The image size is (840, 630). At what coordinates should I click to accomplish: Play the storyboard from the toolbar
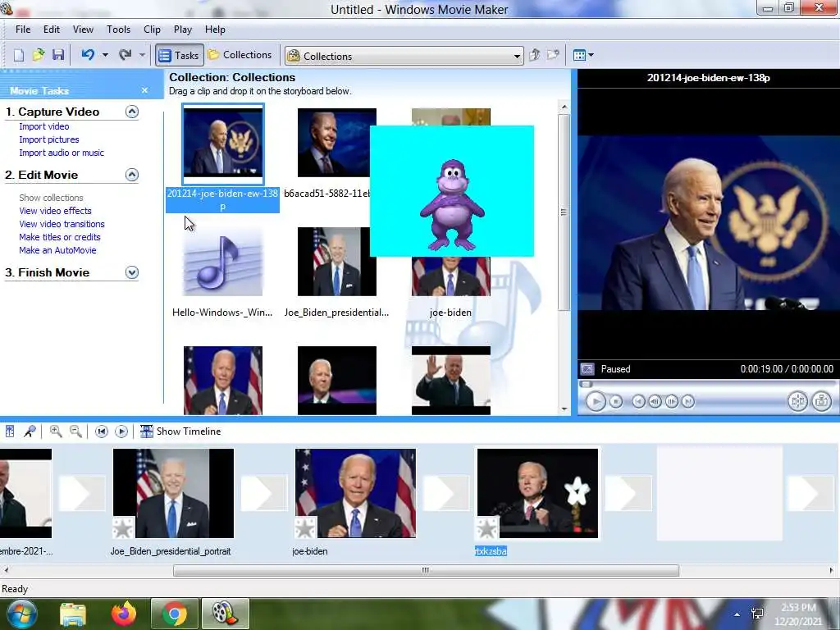pos(121,431)
